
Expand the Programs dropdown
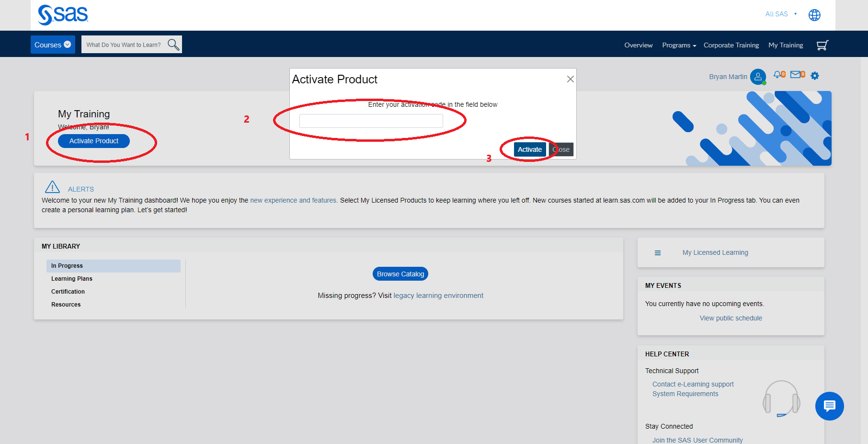coord(678,45)
